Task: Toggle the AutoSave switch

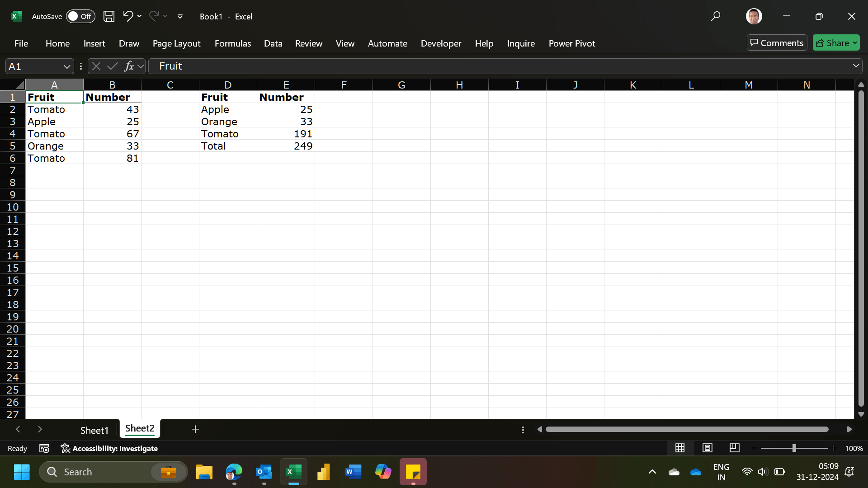Action: (x=80, y=16)
